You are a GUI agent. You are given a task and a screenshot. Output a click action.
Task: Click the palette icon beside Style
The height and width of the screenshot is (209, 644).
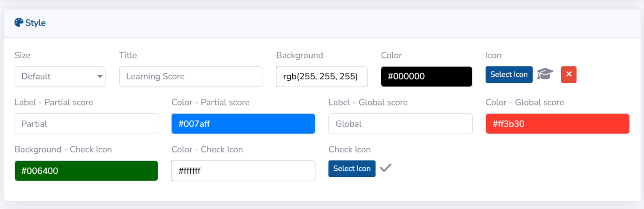(x=19, y=23)
